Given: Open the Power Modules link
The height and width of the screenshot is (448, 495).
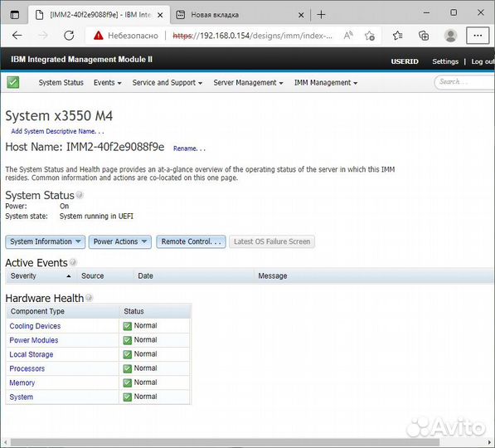Looking at the screenshot, I should pos(34,340).
